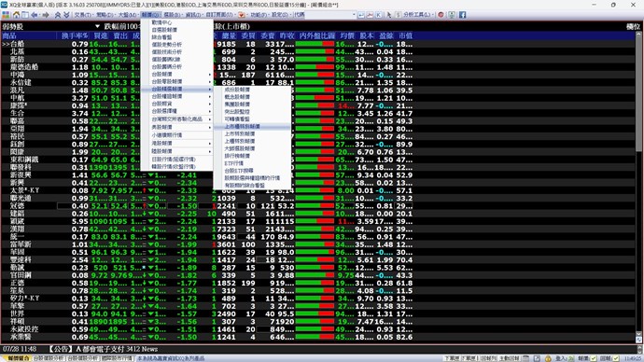Select the 龍德造船 stock row
This screenshot has width=644, height=362.
pos(207,67)
